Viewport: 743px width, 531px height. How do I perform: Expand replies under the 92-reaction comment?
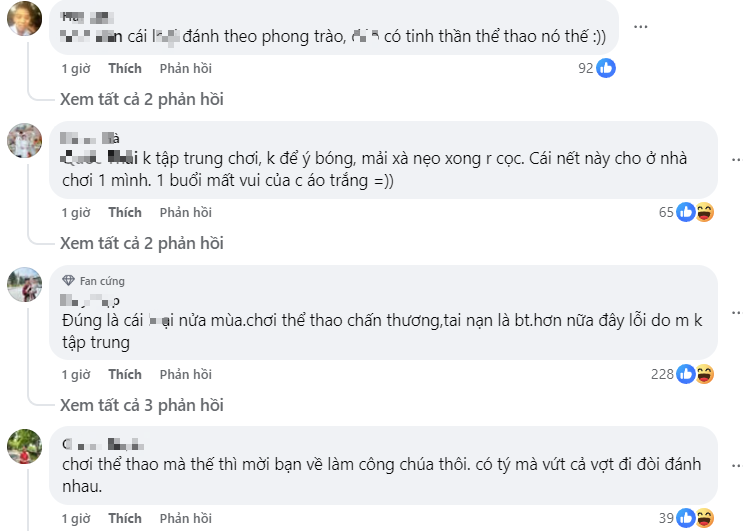point(141,99)
